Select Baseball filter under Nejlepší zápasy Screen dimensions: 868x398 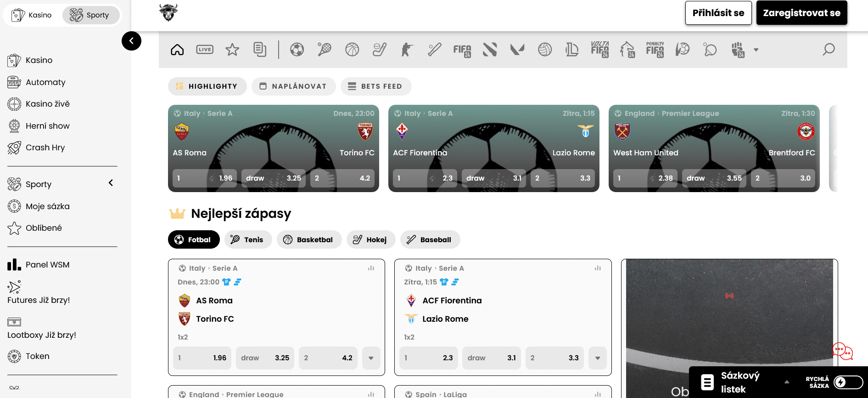click(x=430, y=239)
